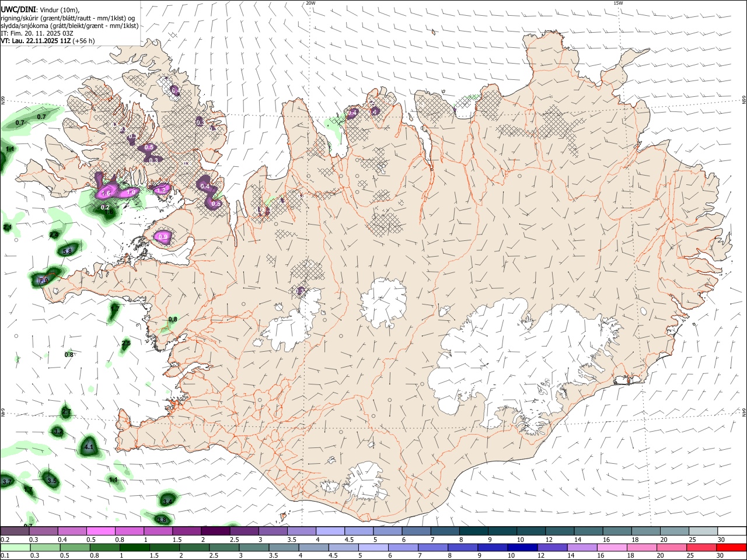Click the pink 1.2 snow cell
Screen dimensions: 747x560
tap(162, 190)
